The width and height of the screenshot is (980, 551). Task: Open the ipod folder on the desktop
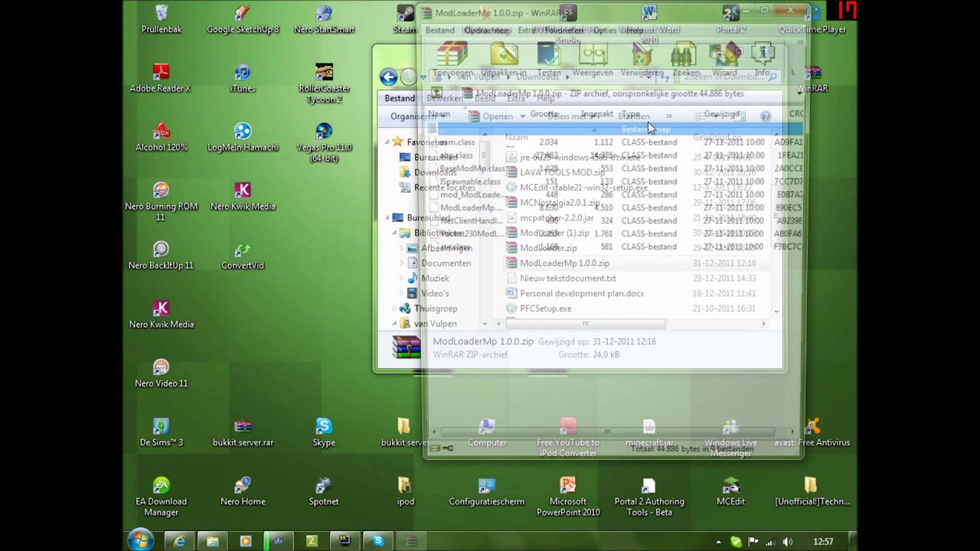(x=405, y=491)
